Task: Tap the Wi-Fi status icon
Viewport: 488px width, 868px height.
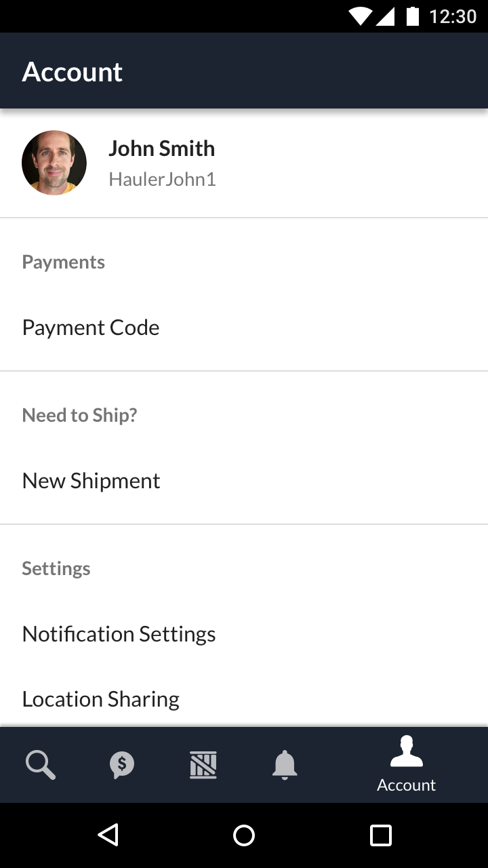Action: click(x=361, y=16)
